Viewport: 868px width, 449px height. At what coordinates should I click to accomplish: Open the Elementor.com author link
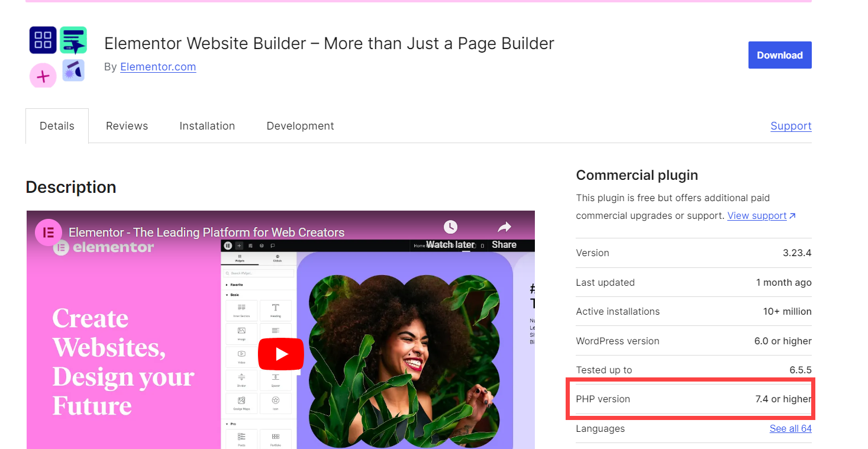point(158,67)
